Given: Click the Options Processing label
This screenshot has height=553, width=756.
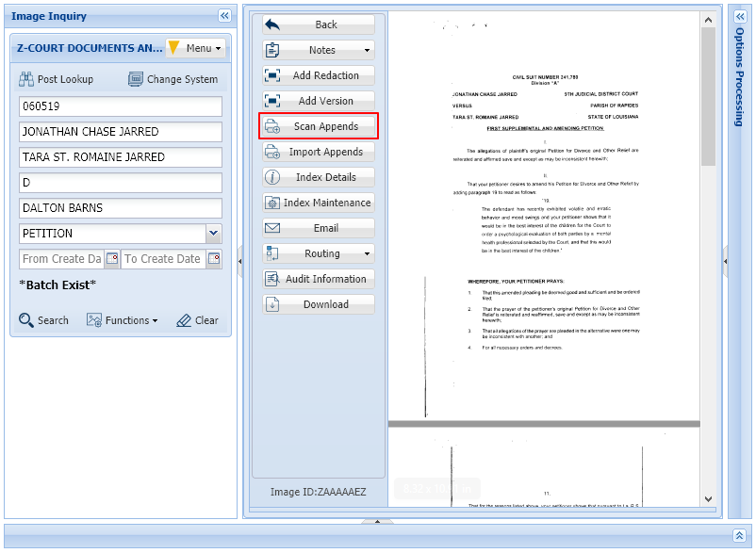Looking at the screenshot, I should click(x=740, y=77).
